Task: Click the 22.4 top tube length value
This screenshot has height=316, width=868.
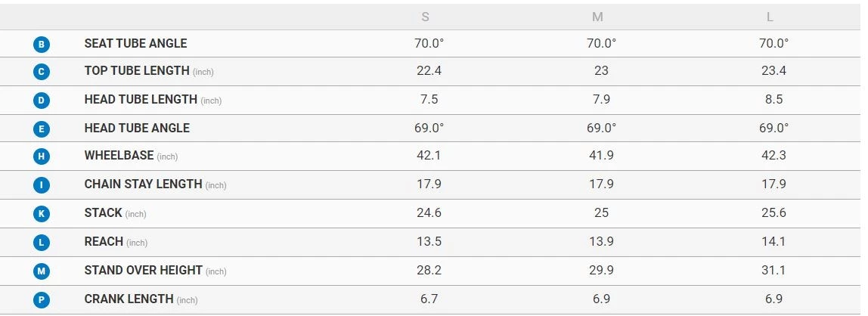Action: click(429, 70)
